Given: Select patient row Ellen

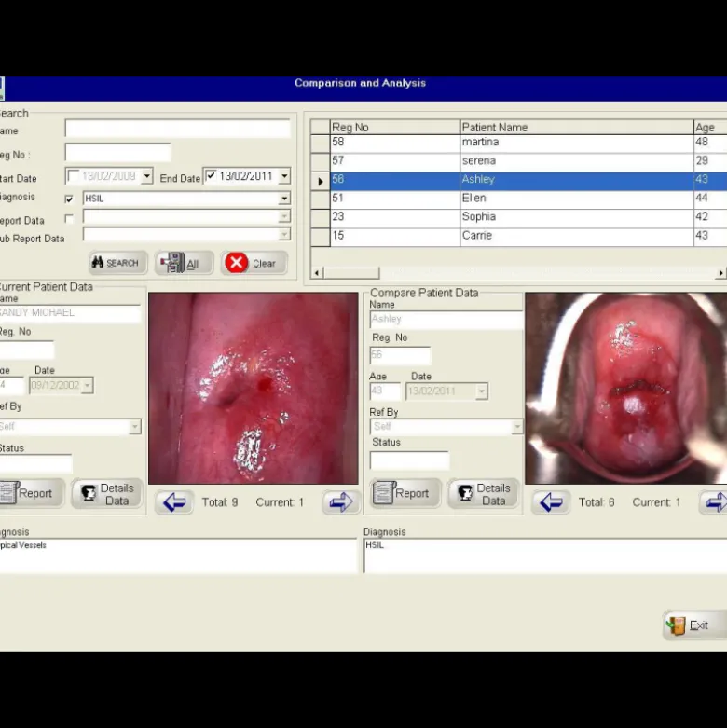Looking at the screenshot, I should pos(518,199).
